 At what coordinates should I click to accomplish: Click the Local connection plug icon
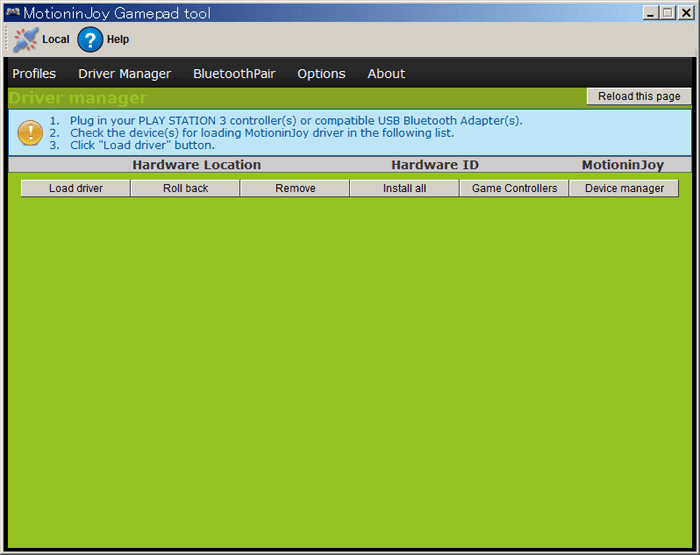[x=25, y=40]
